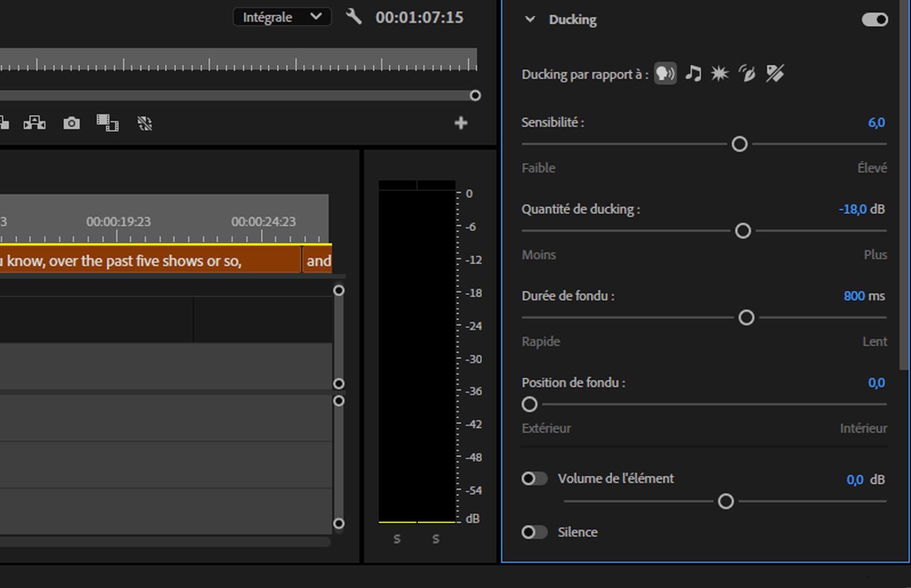Collapse the Ducking section chevron
Screen dimensions: 911x588
pos(530,19)
